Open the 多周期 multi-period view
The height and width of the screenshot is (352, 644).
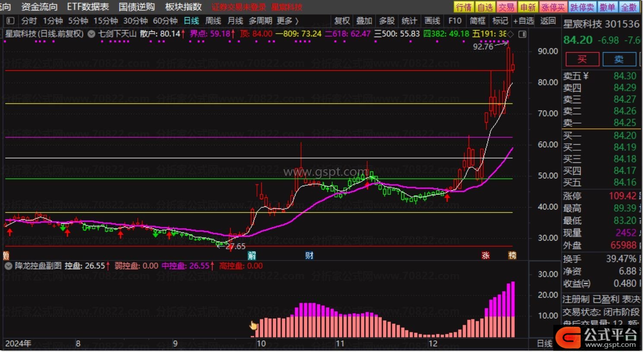[x=260, y=21]
